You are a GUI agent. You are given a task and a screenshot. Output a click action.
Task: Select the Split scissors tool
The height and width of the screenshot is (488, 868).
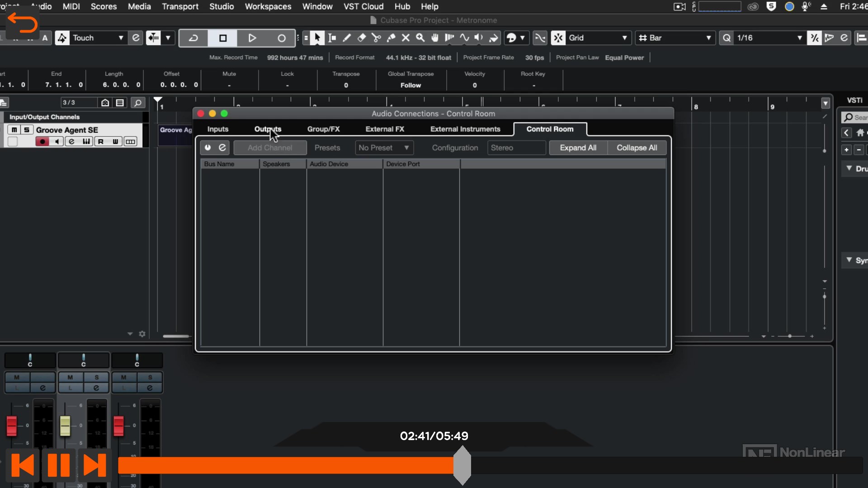[377, 38]
